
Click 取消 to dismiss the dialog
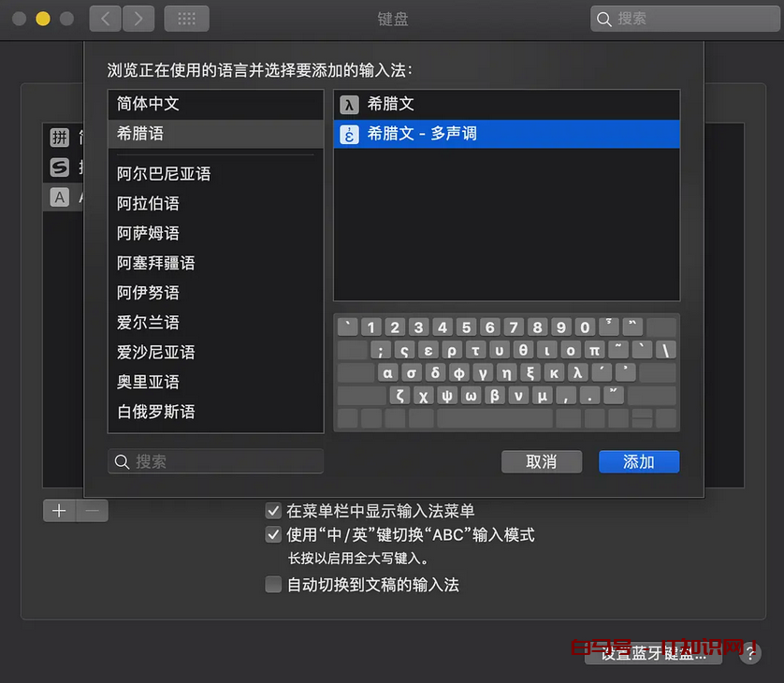[541, 460]
